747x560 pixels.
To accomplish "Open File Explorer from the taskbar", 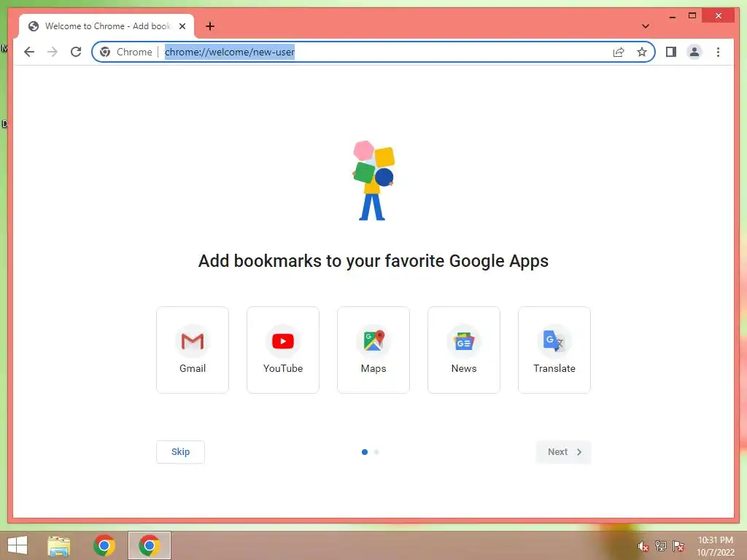I will [x=59, y=545].
